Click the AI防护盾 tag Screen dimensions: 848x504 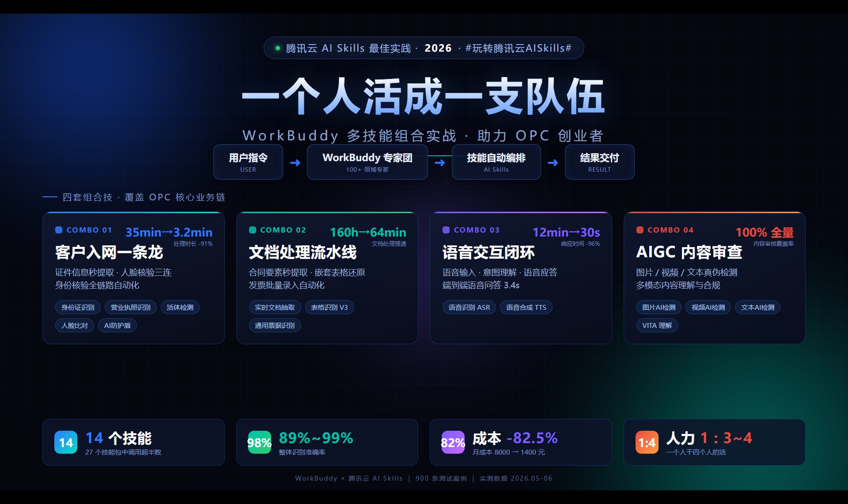pyautogui.click(x=117, y=325)
